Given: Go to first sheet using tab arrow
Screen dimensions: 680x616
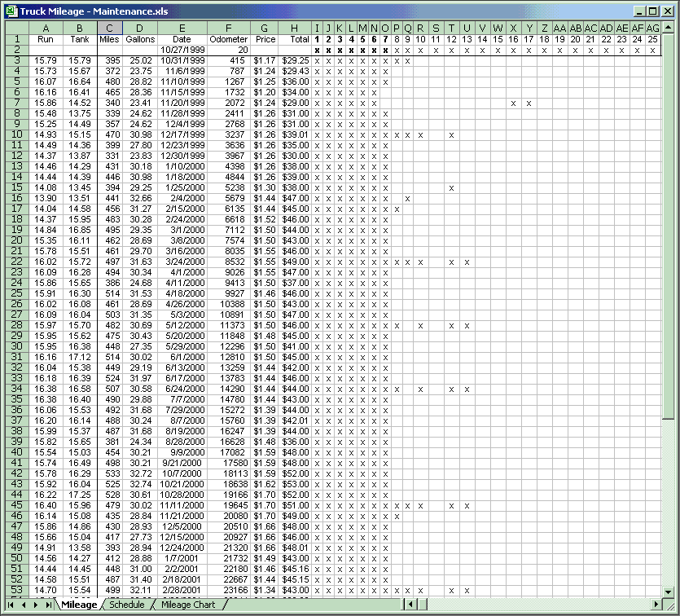Looking at the screenshot, I should (11, 605).
